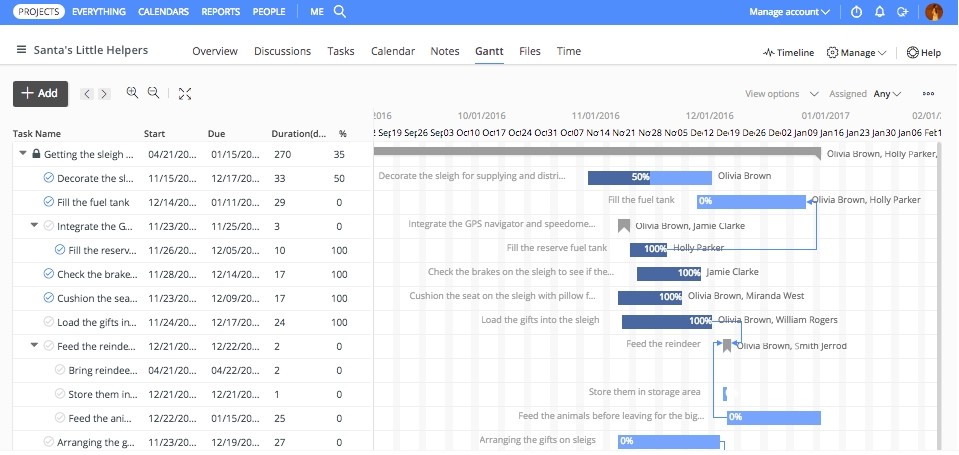Switch to the Discussions tab
Screen dimensions: 959x455
283,51
